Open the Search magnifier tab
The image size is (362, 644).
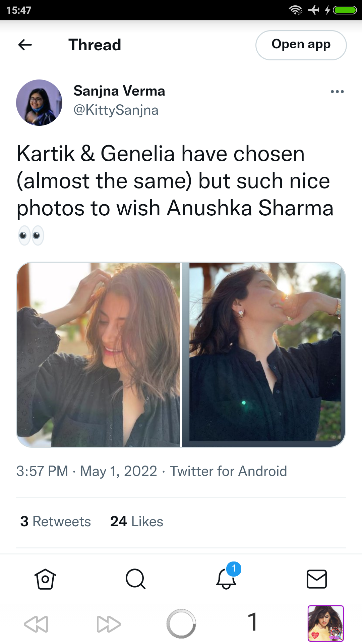click(136, 579)
